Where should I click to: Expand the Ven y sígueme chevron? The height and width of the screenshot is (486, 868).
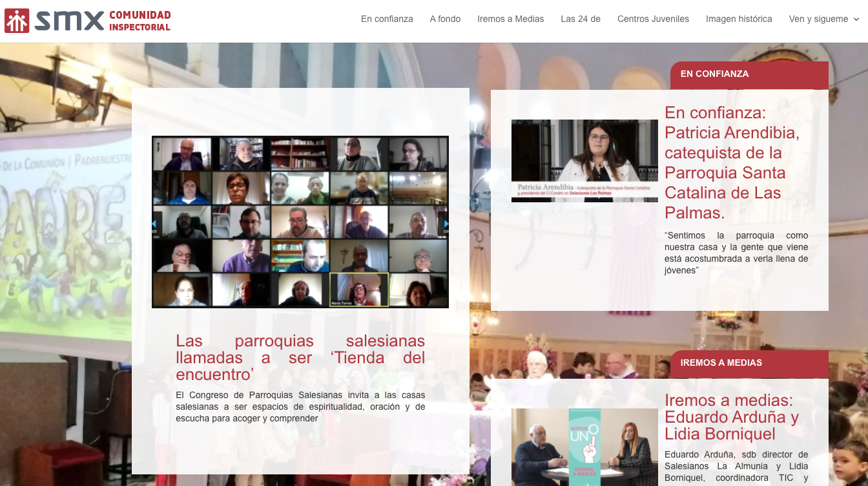click(x=856, y=19)
